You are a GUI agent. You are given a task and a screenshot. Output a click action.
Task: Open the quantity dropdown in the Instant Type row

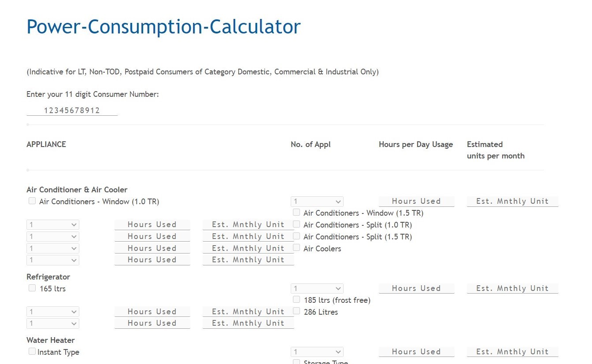click(317, 352)
